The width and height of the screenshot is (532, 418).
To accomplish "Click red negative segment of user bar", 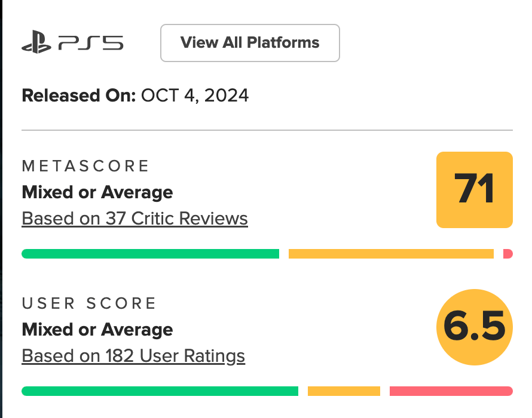I will point(451,391).
